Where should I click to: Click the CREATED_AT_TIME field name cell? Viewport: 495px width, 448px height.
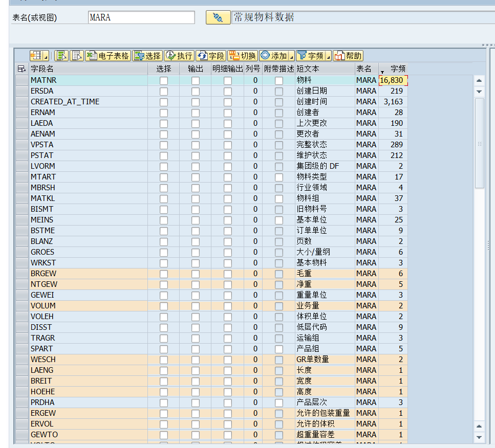89,102
